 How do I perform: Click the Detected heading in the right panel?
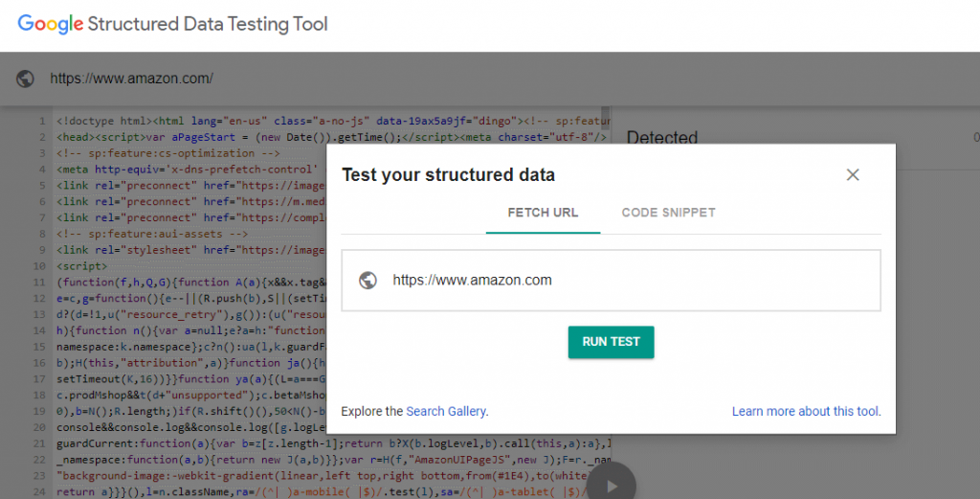662,137
